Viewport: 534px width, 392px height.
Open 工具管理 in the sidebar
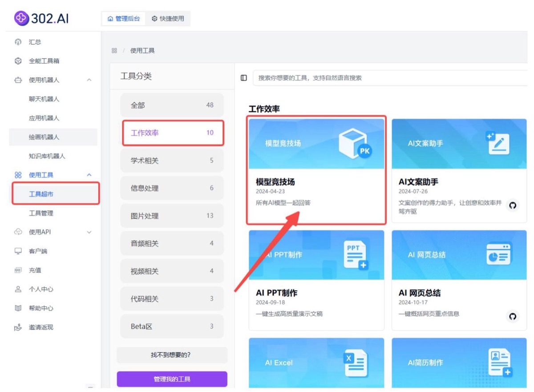tap(41, 213)
